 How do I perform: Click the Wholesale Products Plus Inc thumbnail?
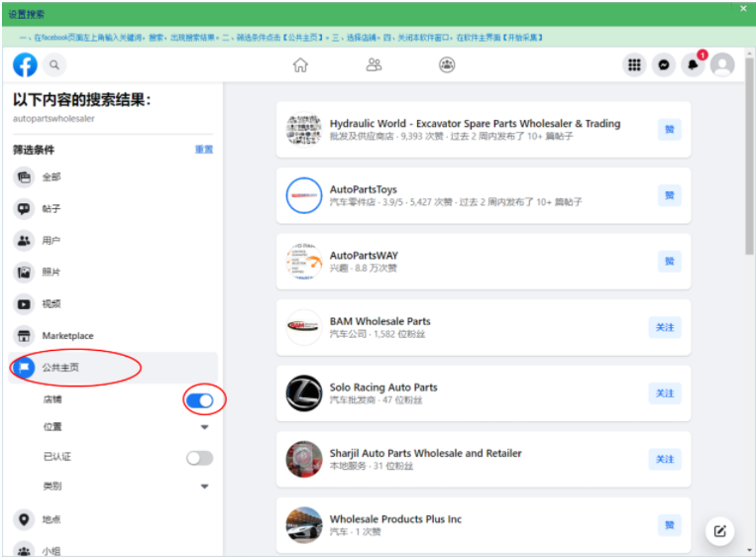pyautogui.click(x=304, y=525)
